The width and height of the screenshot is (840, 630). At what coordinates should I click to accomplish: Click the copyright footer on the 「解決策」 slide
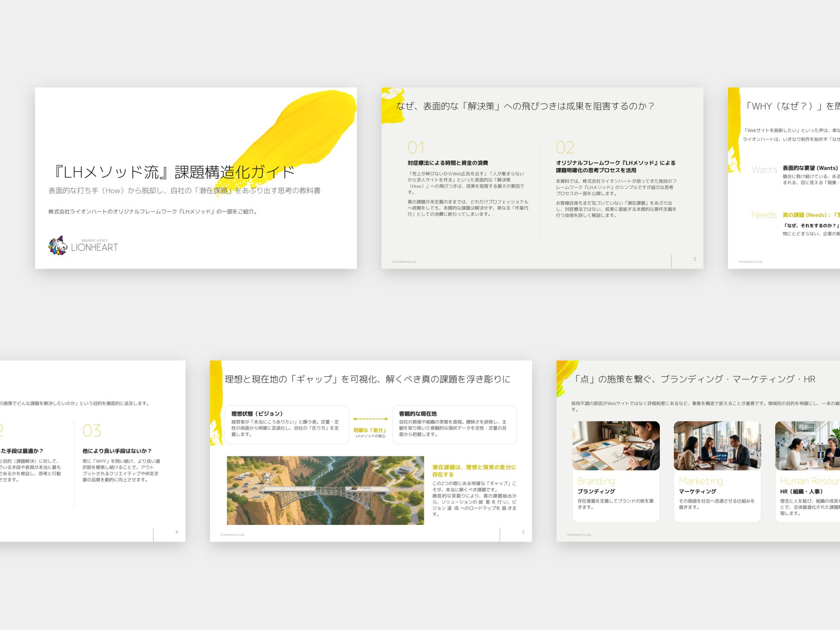404,262
